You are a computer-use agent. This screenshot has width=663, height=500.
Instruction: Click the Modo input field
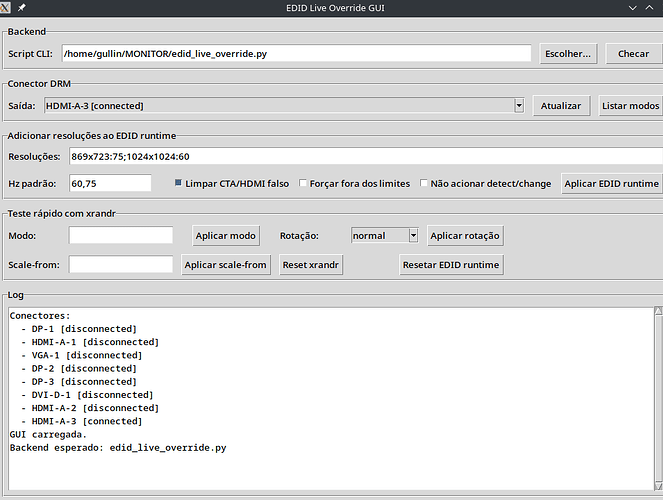pos(121,235)
